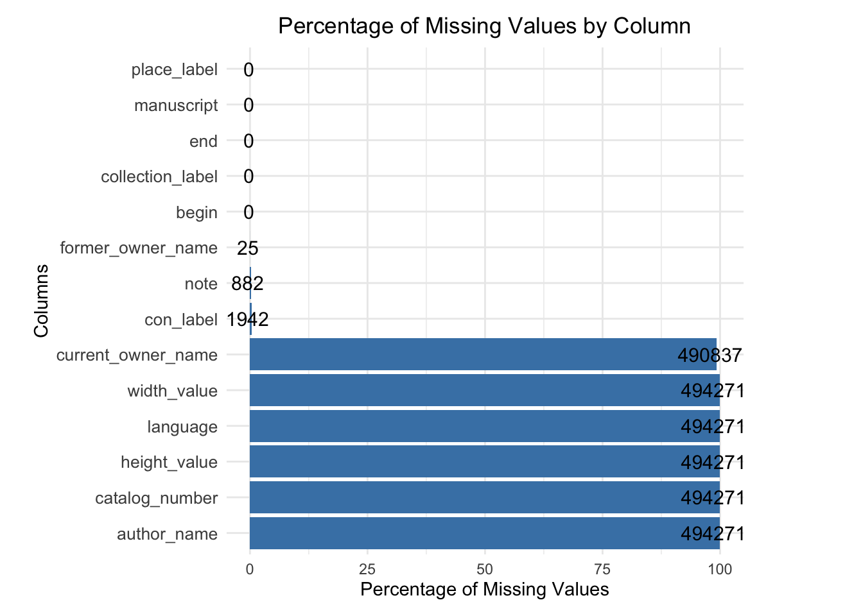The width and height of the screenshot is (863, 616).
Task: Click the begin axis label
Action: pos(196,212)
